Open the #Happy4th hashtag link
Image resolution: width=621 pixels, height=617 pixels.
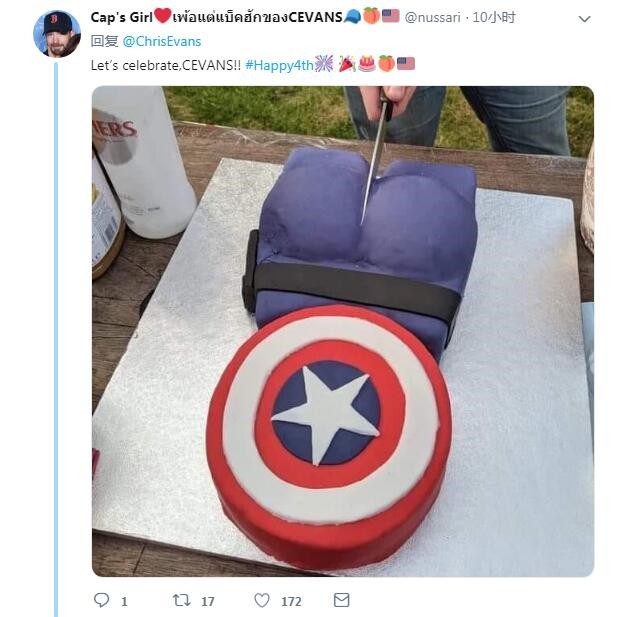coord(279,65)
